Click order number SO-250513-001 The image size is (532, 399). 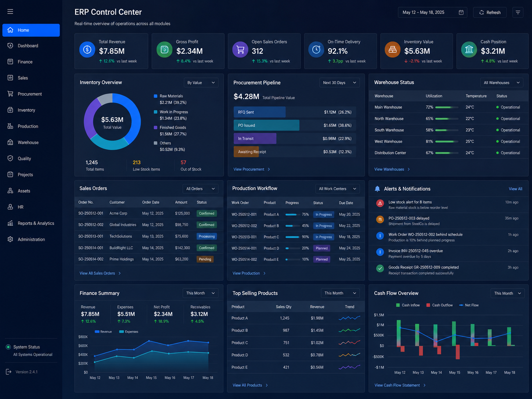click(x=91, y=237)
